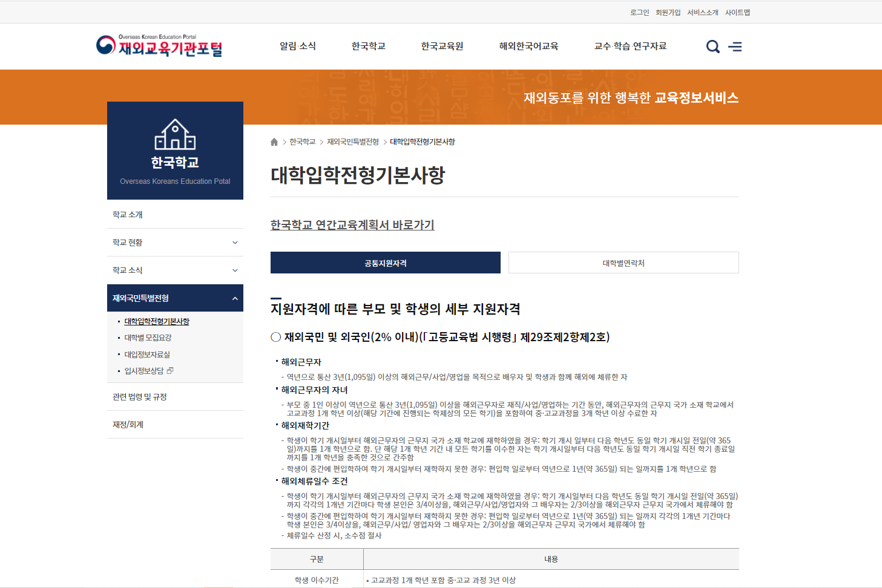Open the 사이트맵 link
Image resolution: width=882 pixels, height=588 pixels.
pos(737,13)
